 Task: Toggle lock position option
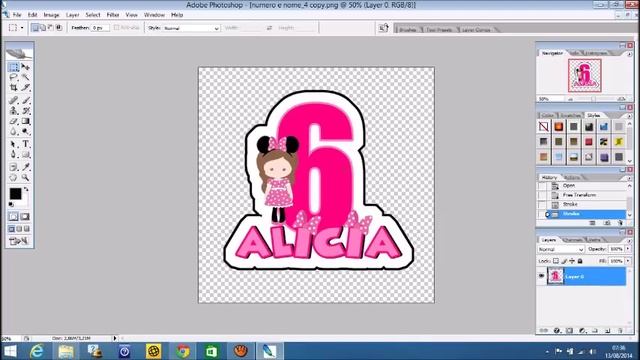(572, 261)
